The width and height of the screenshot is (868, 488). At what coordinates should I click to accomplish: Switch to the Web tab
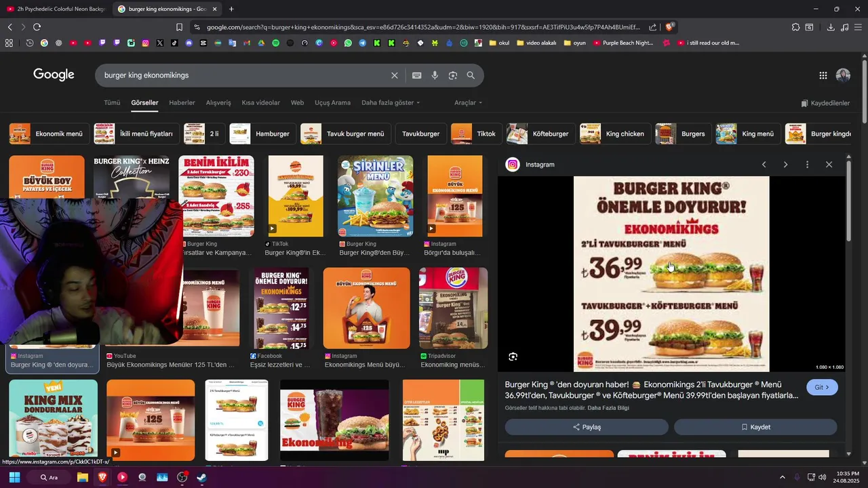click(x=297, y=103)
